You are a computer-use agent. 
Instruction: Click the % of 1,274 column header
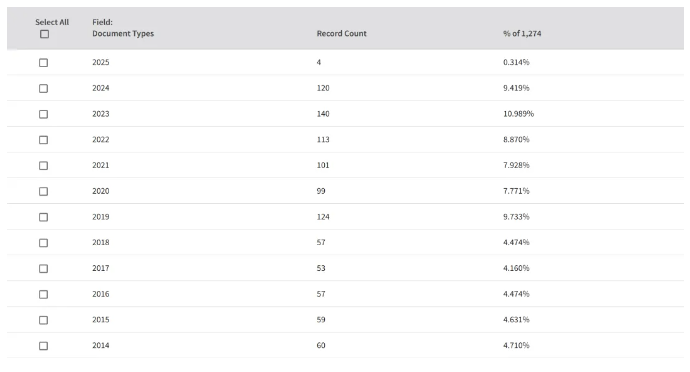[x=522, y=33]
